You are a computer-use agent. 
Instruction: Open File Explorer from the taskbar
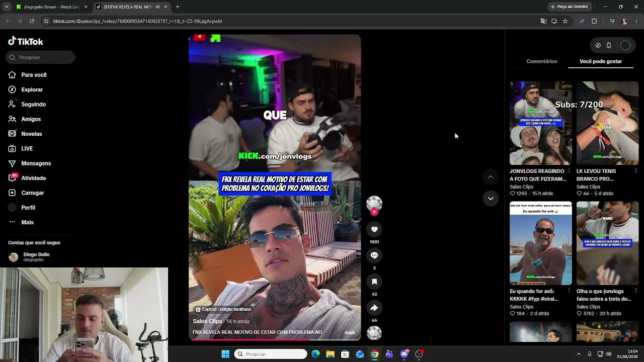[x=330, y=354]
